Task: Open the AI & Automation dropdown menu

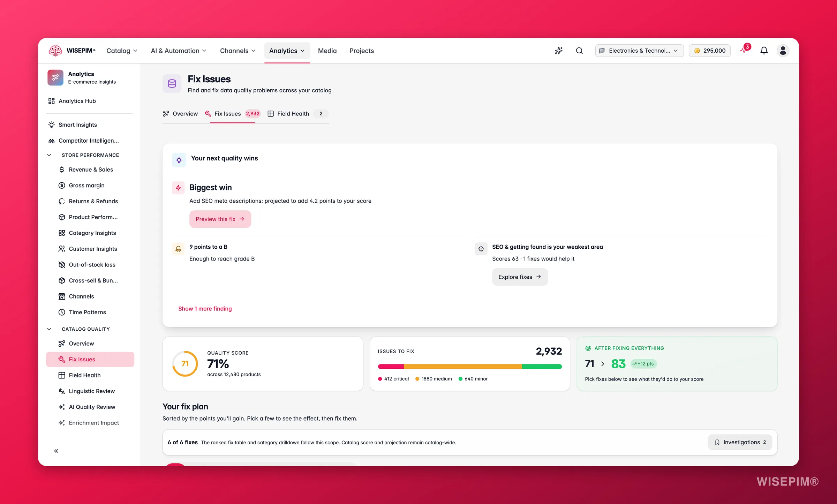Action: click(179, 51)
